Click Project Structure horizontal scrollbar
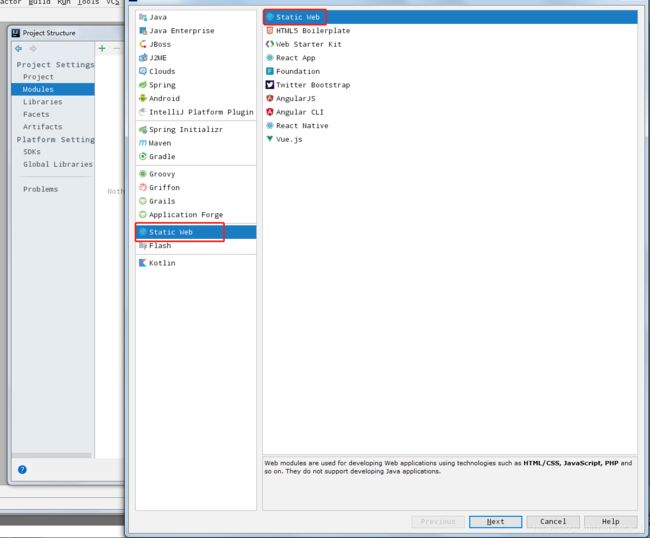This screenshot has height=538, width=650. [52, 455]
